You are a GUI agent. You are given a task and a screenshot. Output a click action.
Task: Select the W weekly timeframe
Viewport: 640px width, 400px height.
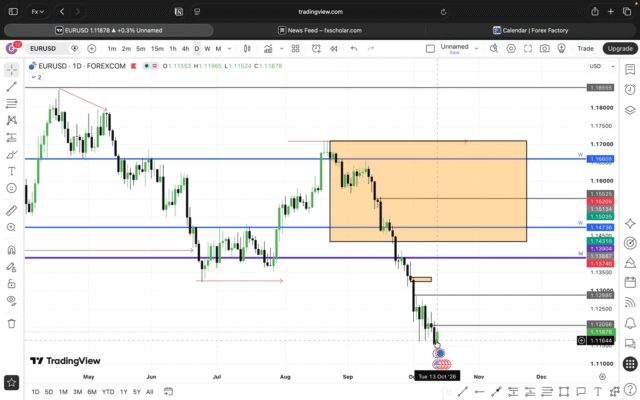tap(207, 49)
